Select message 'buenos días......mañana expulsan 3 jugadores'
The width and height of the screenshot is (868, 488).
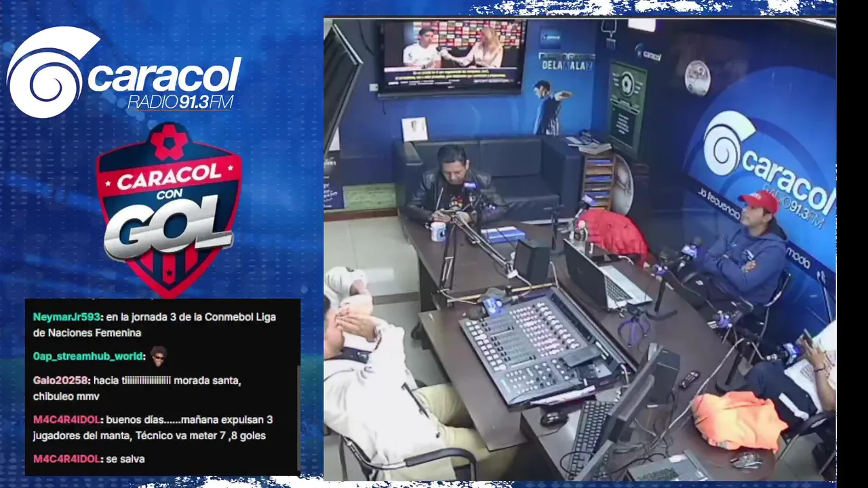(x=153, y=428)
